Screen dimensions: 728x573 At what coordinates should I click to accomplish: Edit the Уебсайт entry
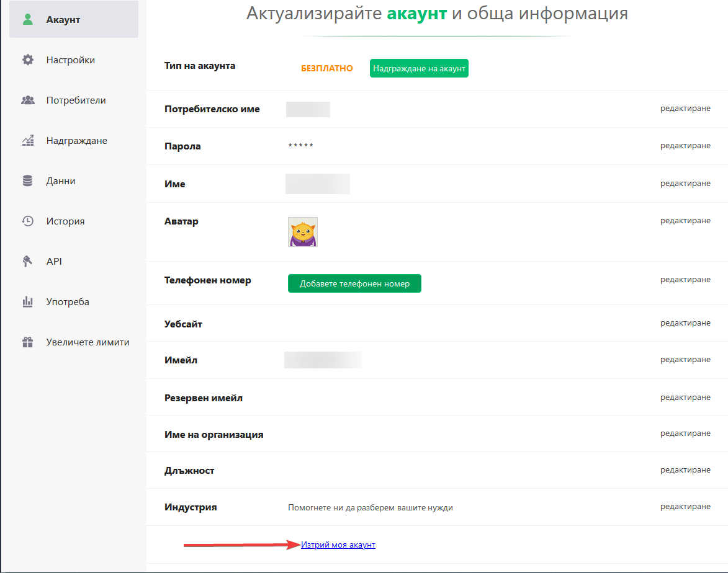point(686,322)
